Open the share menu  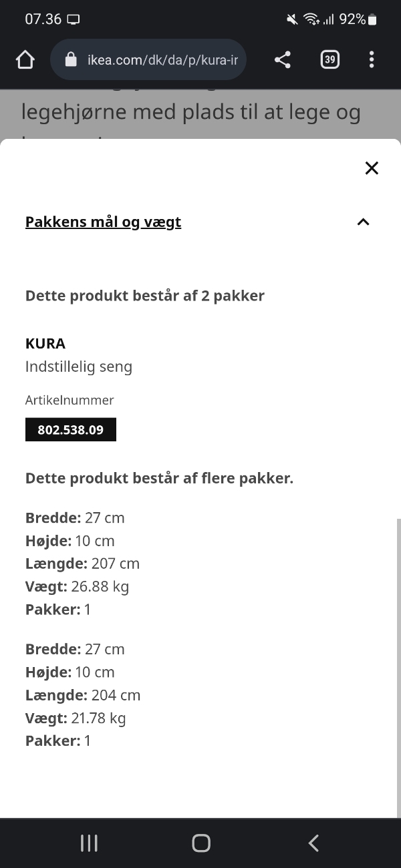282,59
